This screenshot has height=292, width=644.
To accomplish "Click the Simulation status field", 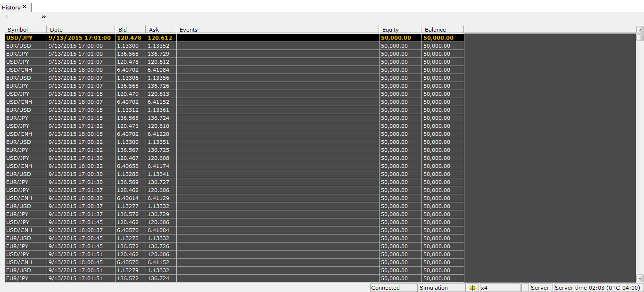I will (442, 288).
